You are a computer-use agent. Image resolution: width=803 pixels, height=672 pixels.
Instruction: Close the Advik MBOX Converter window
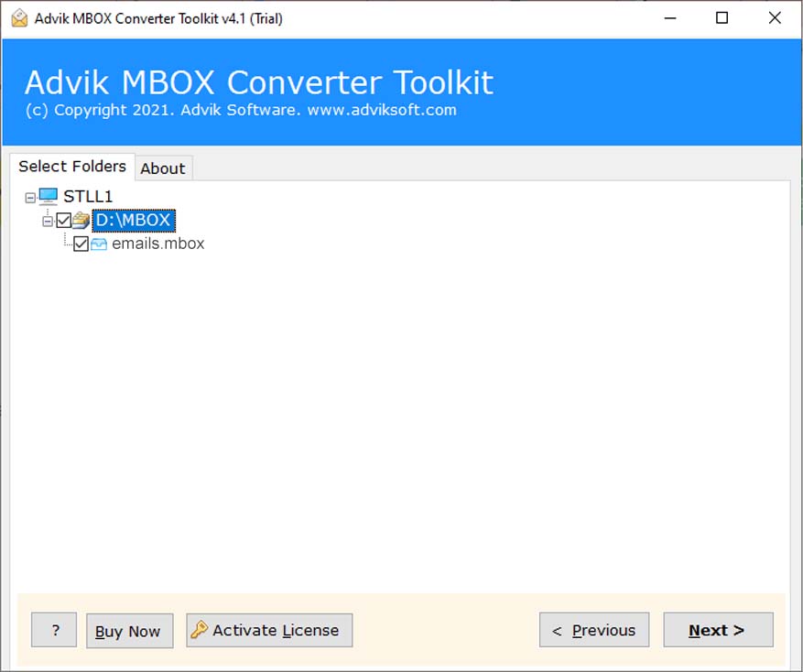(775, 18)
